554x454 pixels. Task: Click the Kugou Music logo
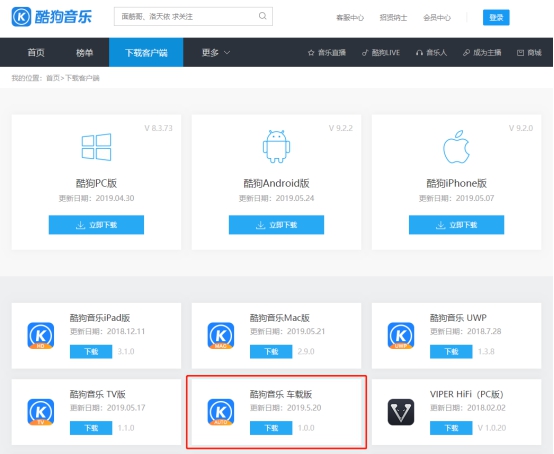(x=52, y=17)
